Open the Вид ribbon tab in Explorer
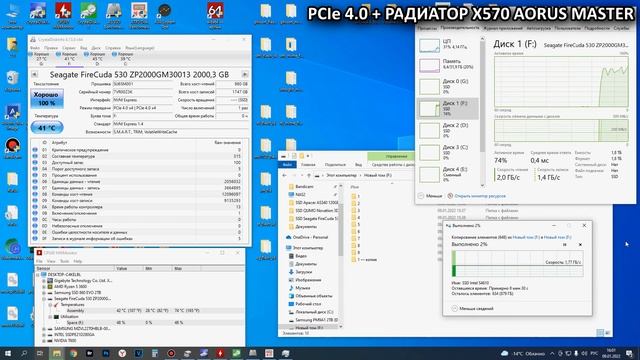Viewport: 640px width, 360px height. (358, 164)
